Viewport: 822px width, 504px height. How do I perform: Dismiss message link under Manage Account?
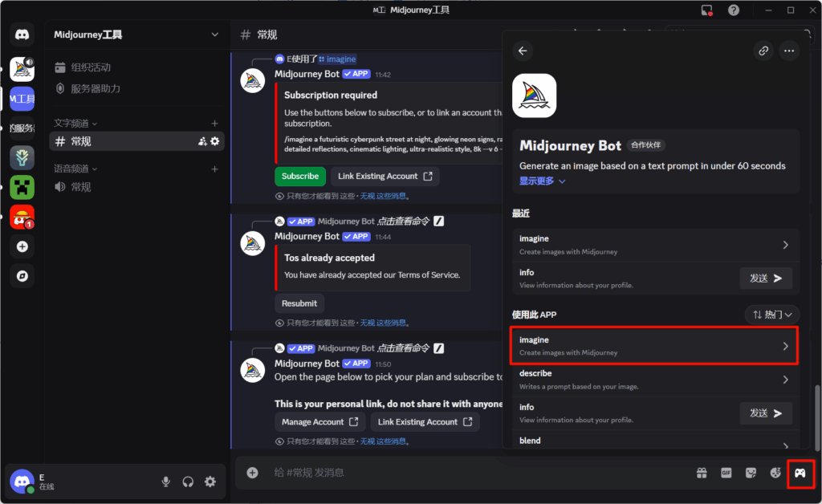(383, 441)
